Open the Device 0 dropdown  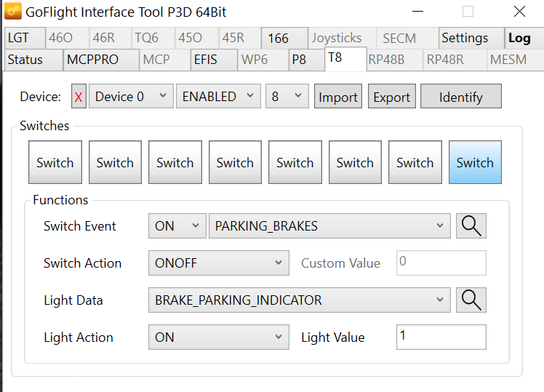click(x=131, y=97)
